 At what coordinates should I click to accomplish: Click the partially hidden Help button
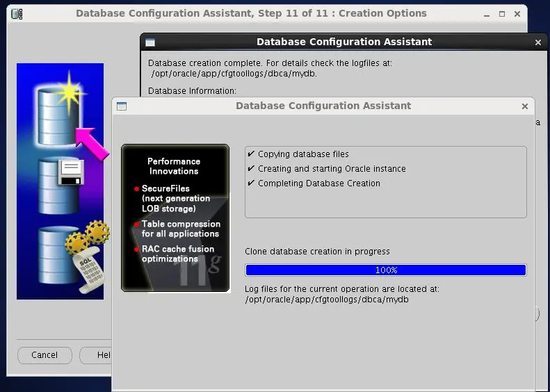coord(96,355)
